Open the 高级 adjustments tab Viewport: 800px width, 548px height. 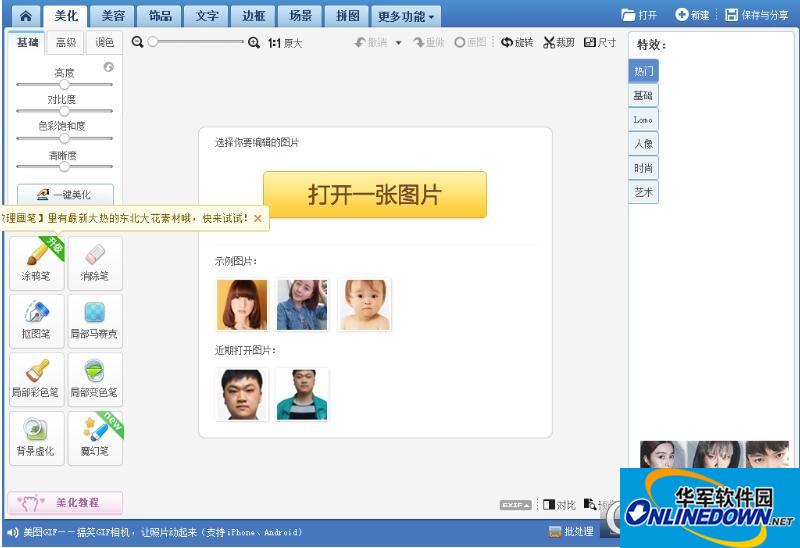66,42
